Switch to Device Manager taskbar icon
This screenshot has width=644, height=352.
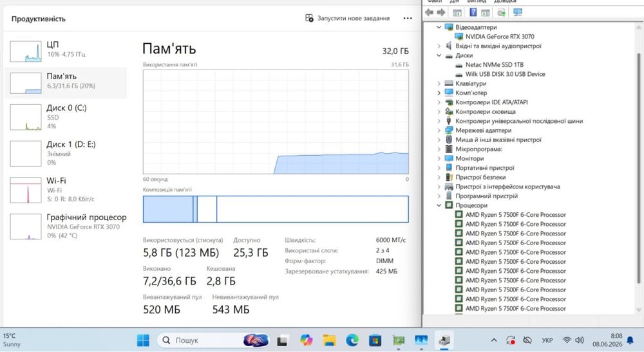tap(444, 340)
